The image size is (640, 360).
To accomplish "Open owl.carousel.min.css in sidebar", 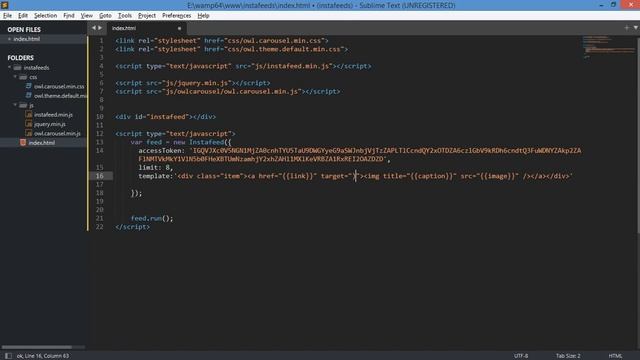I will point(59,87).
